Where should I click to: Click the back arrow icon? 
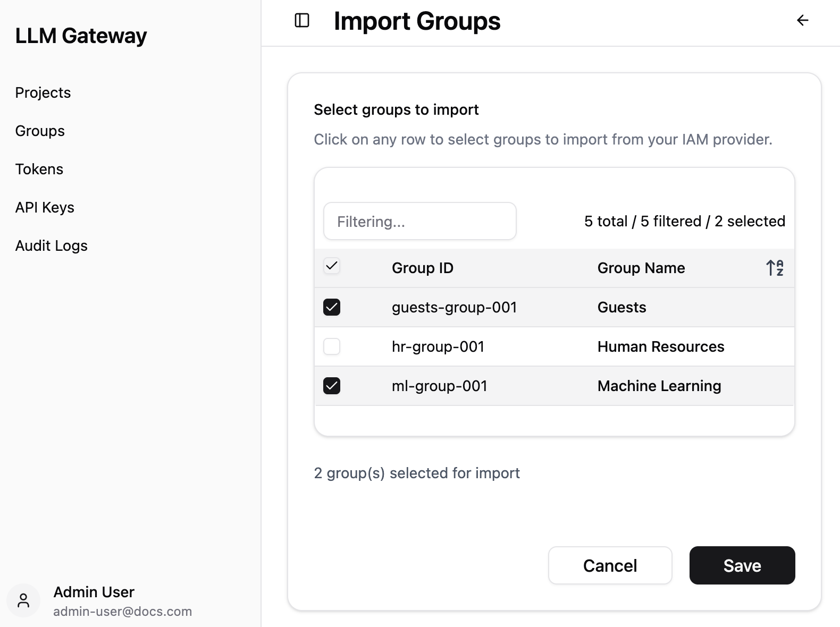pos(802,20)
